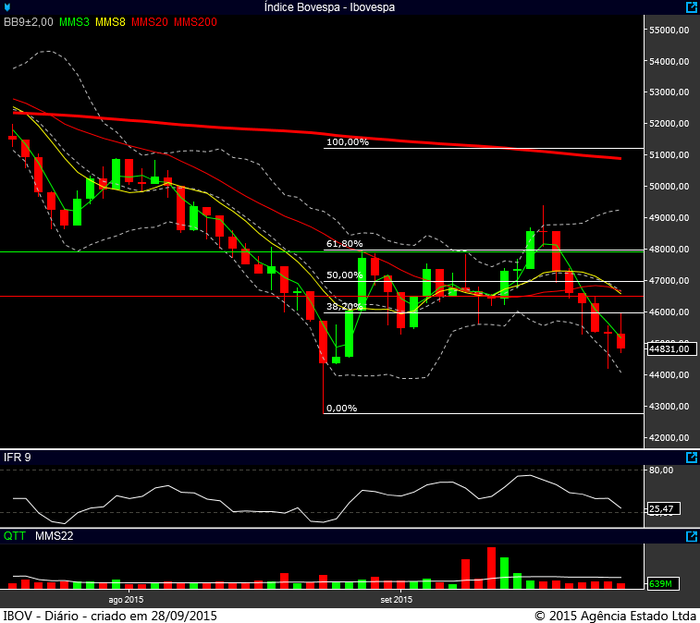This screenshot has width=700, height=623.
Task: Click the MMS22 volume average label
Action: point(52,536)
